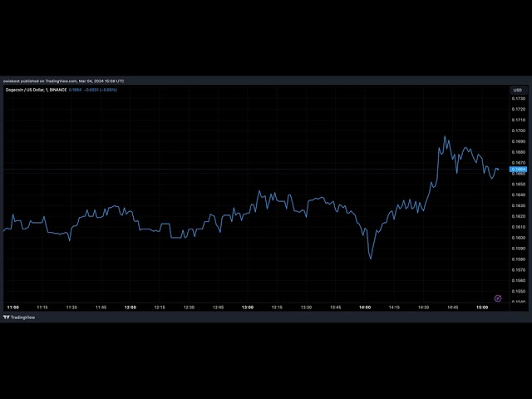Click the 11:00 label on the time axis
Image resolution: width=532 pixels, height=399 pixels.
(x=13, y=308)
